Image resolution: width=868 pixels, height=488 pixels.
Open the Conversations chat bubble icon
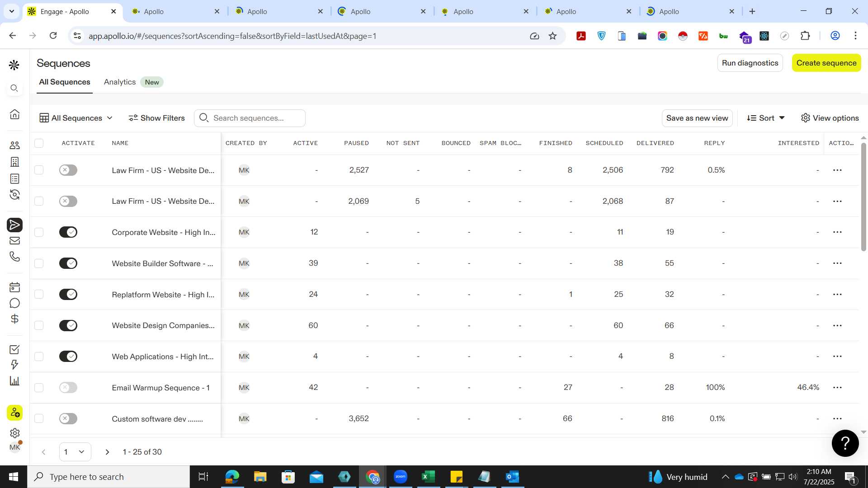pos(14,303)
